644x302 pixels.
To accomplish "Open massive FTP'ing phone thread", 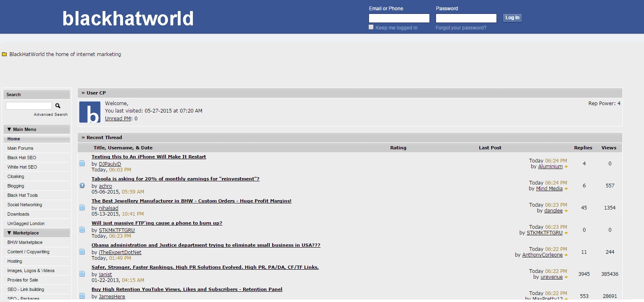I will 157,223.
